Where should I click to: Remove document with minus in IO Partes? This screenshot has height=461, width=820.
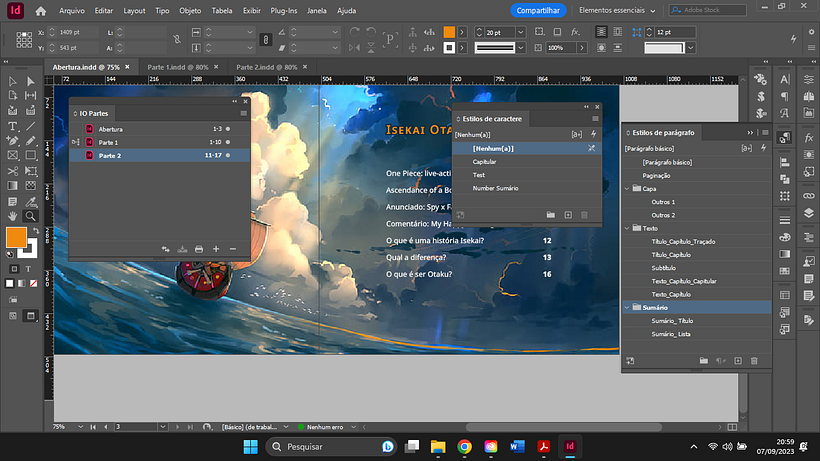tap(233, 249)
